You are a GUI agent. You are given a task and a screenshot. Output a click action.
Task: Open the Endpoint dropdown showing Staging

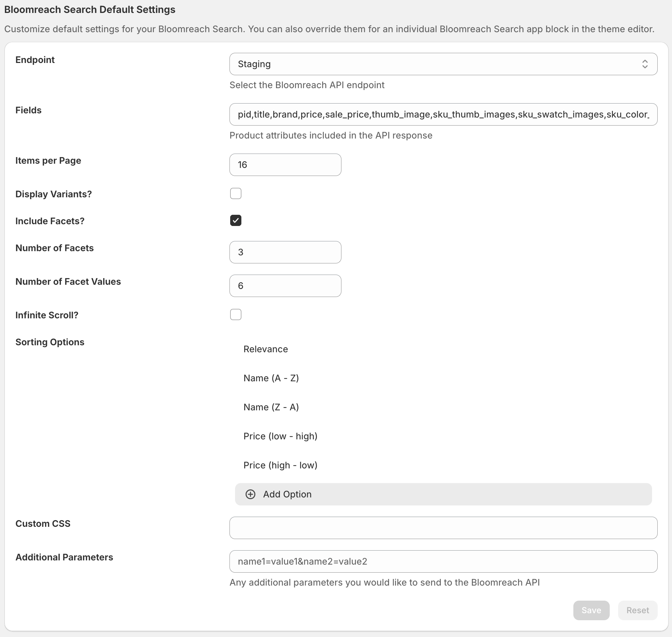443,64
